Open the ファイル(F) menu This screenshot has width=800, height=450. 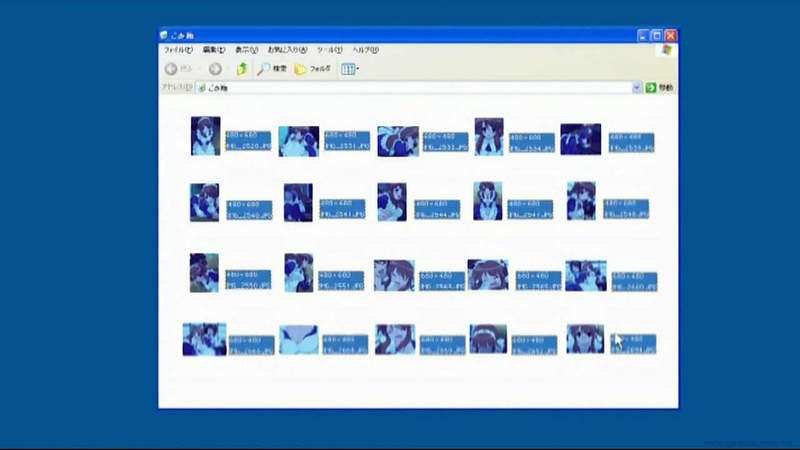click(178, 50)
